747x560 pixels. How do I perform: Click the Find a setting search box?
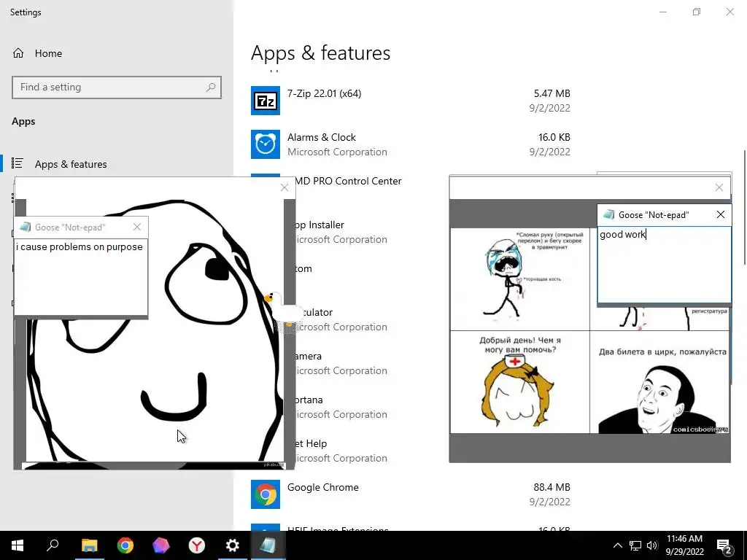117,87
